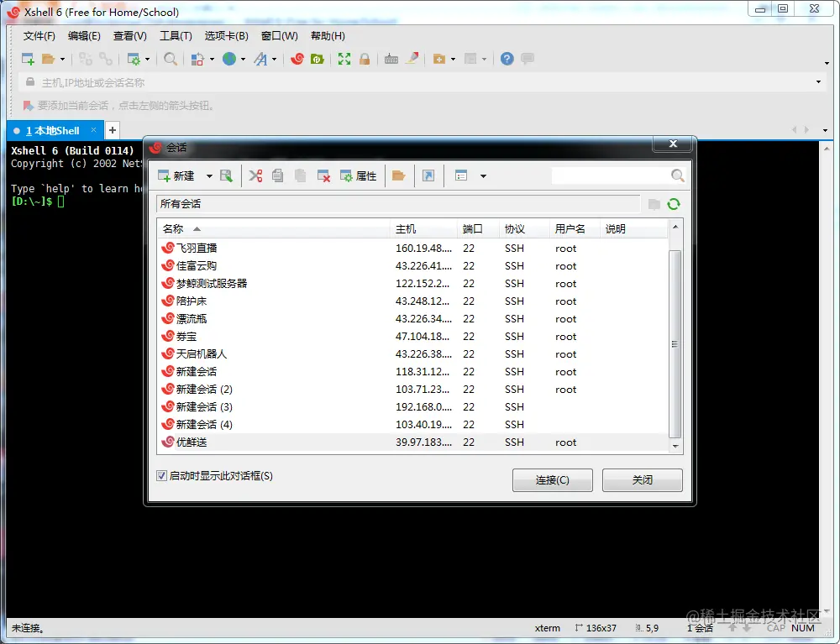Expand the toolbar options arrow at far right
The height and width of the screenshot is (644, 840).
pyautogui.click(x=827, y=63)
